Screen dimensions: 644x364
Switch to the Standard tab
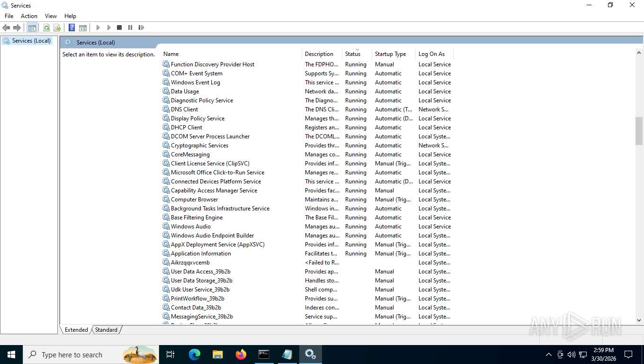(x=106, y=330)
